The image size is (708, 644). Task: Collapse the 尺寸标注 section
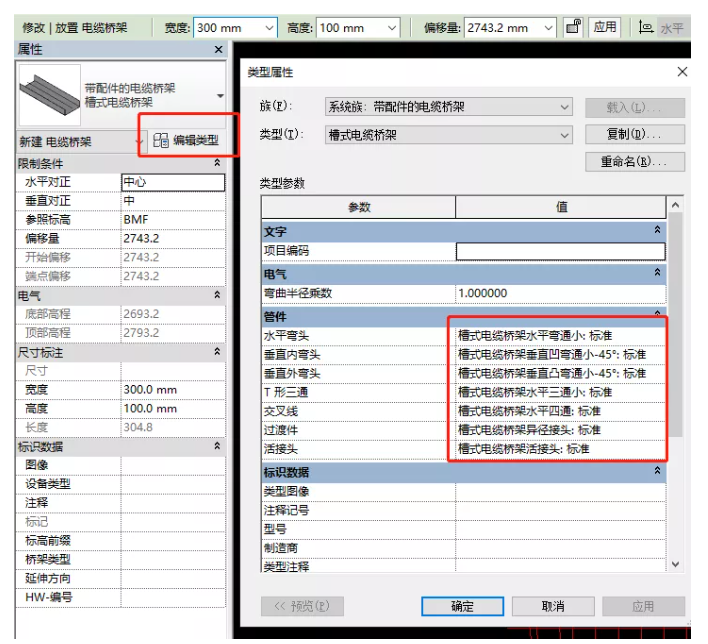217,352
